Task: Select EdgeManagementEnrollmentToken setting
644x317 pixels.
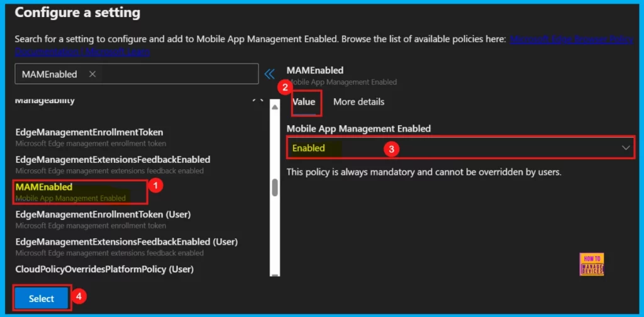Action: pyautogui.click(x=89, y=138)
